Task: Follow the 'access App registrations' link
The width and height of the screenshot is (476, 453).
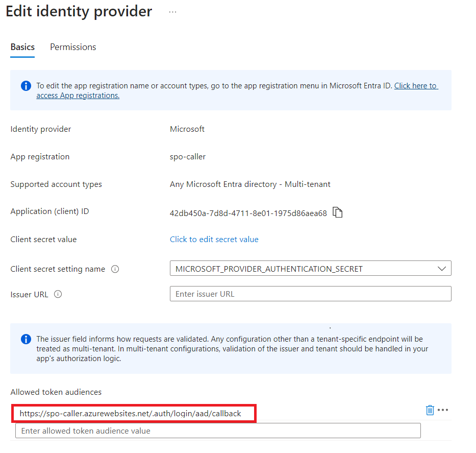Action: pyautogui.click(x=78, y=96)
